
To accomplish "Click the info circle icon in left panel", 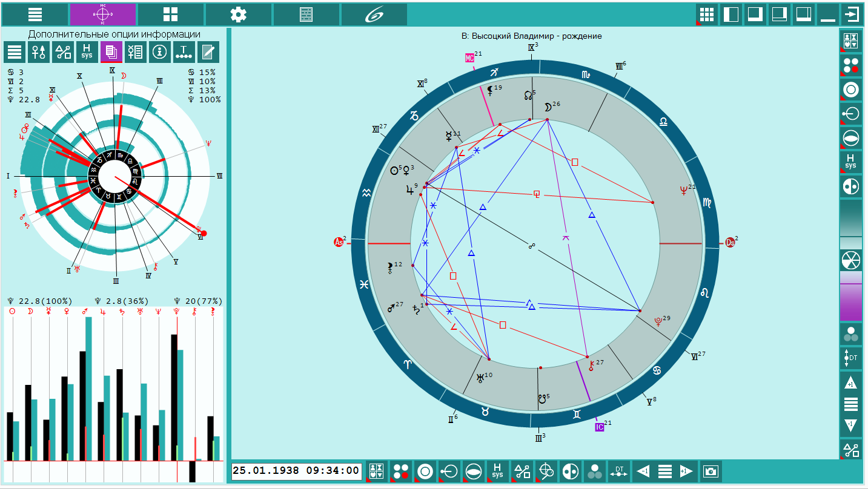I will pos(160,52).
